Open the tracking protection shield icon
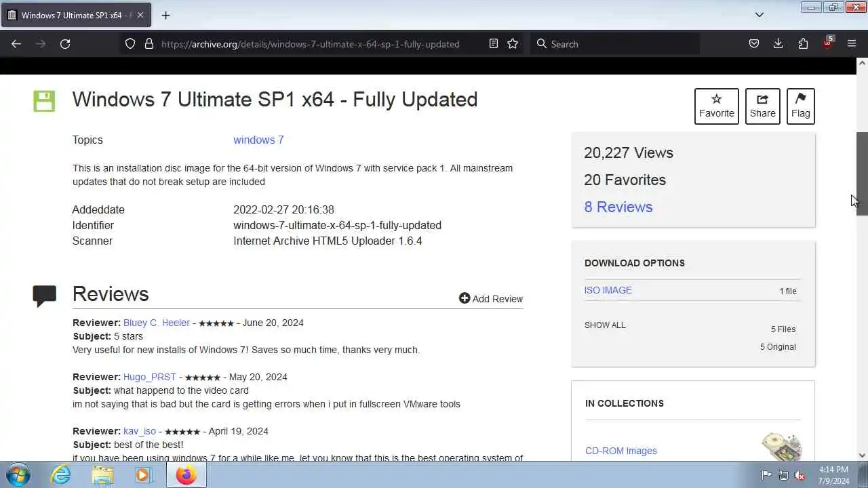Screen dimensions: 868x488 [130, 43]
